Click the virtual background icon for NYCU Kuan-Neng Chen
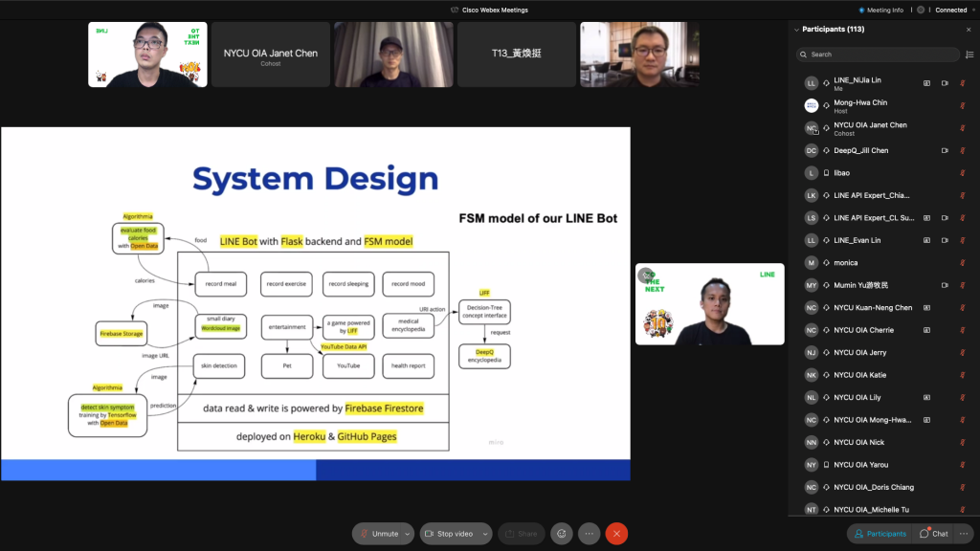 coord(926,308)
